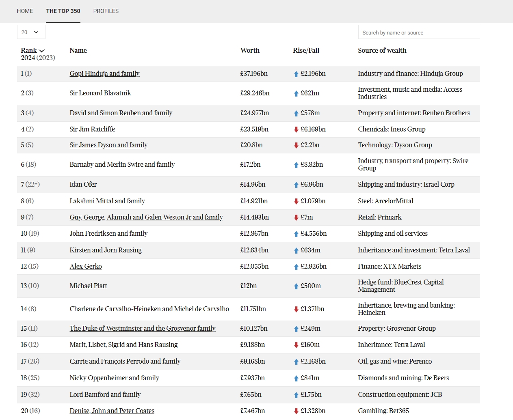Screen dimensions: 513x420
Task: Click the name Barnaby and Merlin Swire and family
Action: tap(122, 164)
